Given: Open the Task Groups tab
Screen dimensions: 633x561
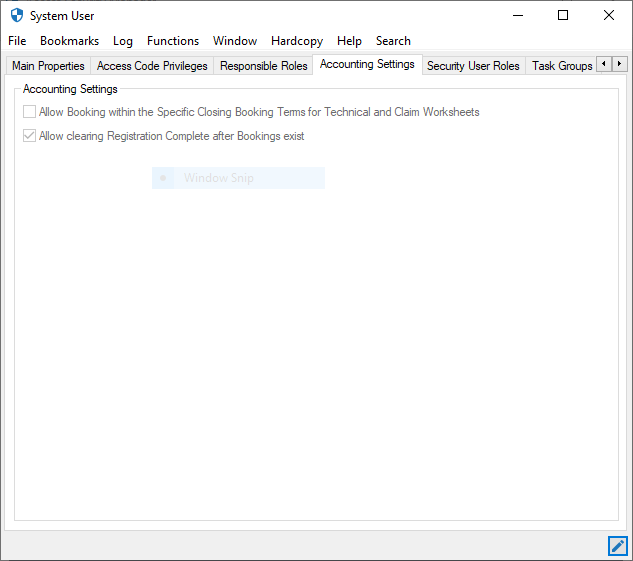Looking at the screenshot, I should [x=561, y=66].
